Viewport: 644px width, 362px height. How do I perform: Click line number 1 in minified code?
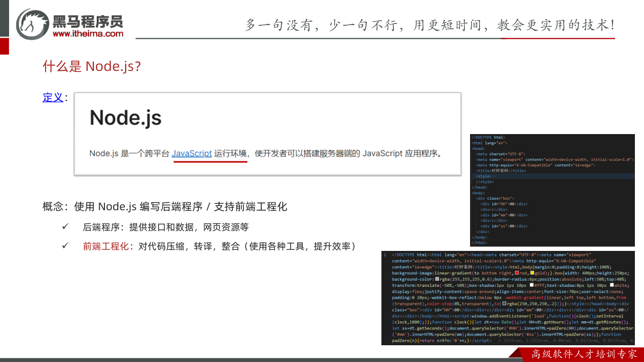[x=385, y=255]
